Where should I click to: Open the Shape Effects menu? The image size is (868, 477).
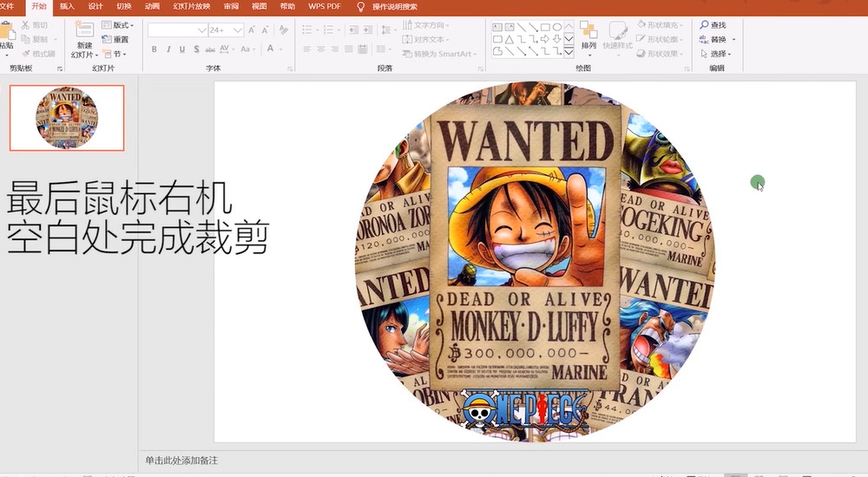coord(660,54)
